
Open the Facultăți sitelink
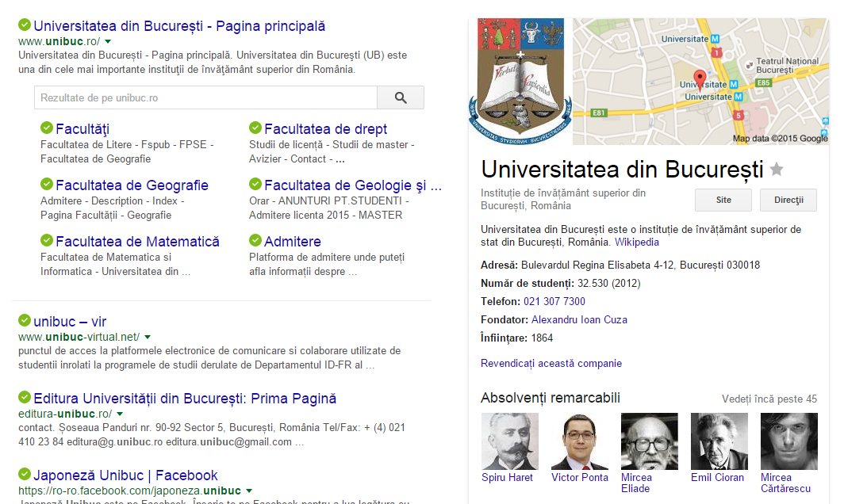[x=82, y=129]
